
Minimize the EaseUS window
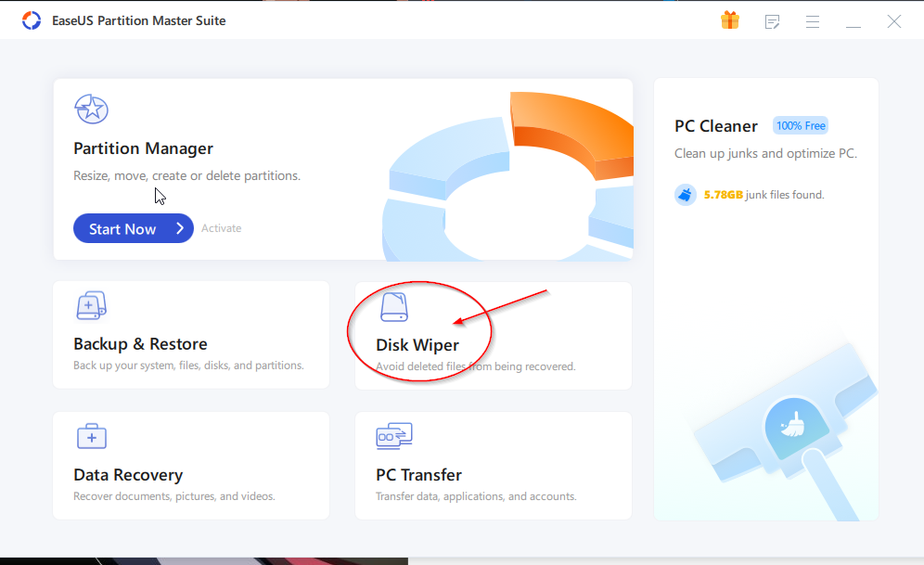click(x=853, y=27)
